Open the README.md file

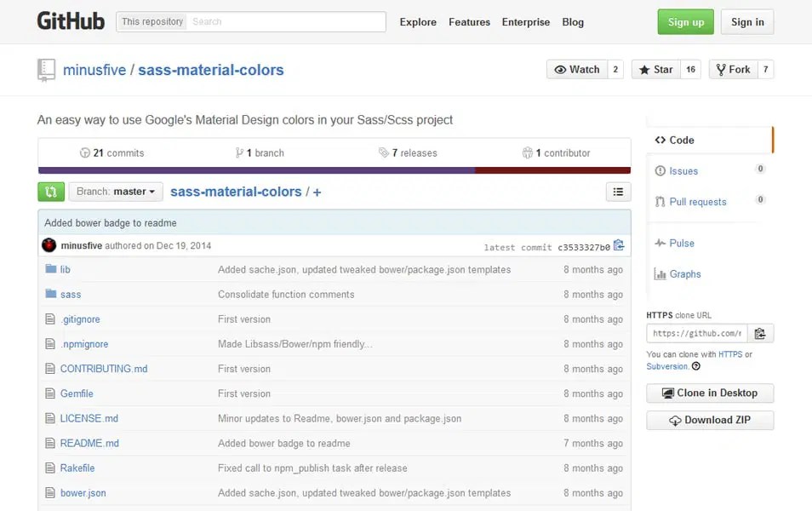coord(90,443)
